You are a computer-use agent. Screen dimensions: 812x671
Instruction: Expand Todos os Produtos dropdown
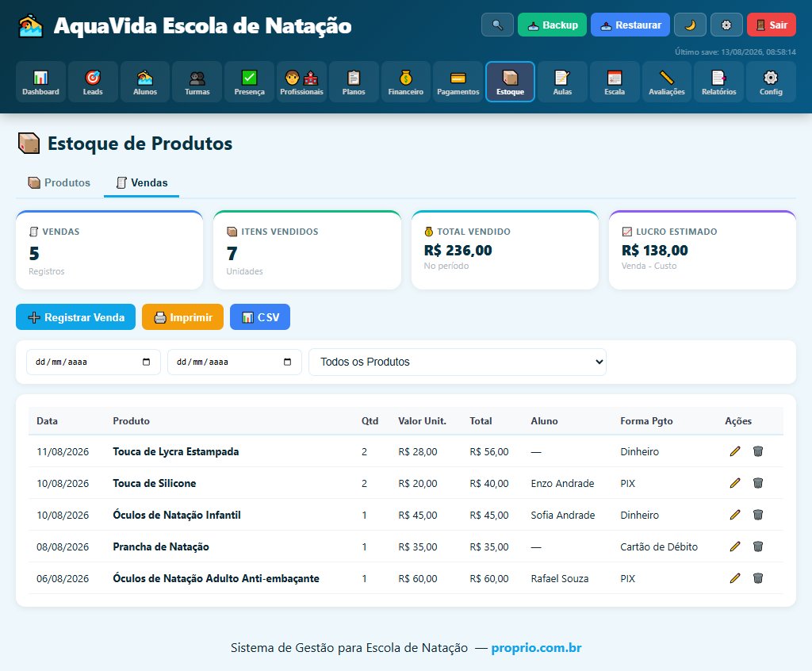tap(458, 362)
